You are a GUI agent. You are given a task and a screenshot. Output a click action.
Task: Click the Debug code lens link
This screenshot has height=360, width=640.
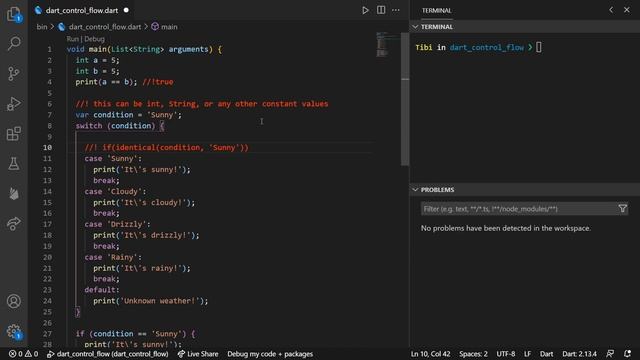94,39
